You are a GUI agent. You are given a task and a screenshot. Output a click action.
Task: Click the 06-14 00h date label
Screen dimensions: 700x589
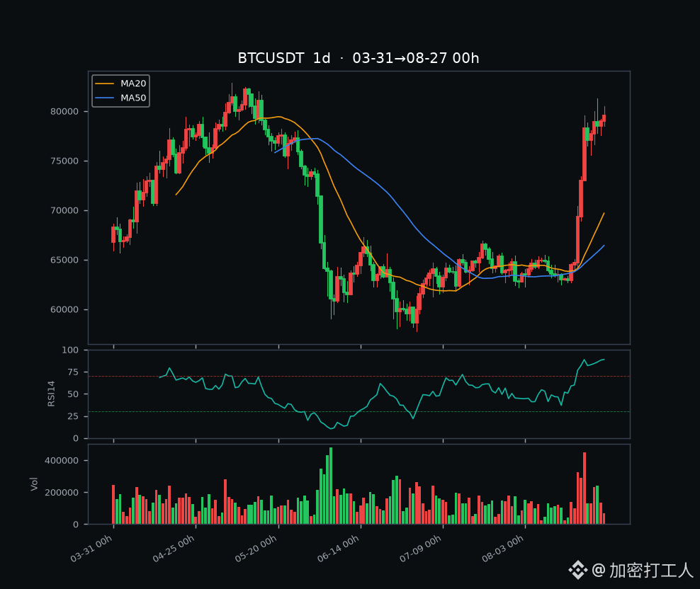click(x=339, y=549)
